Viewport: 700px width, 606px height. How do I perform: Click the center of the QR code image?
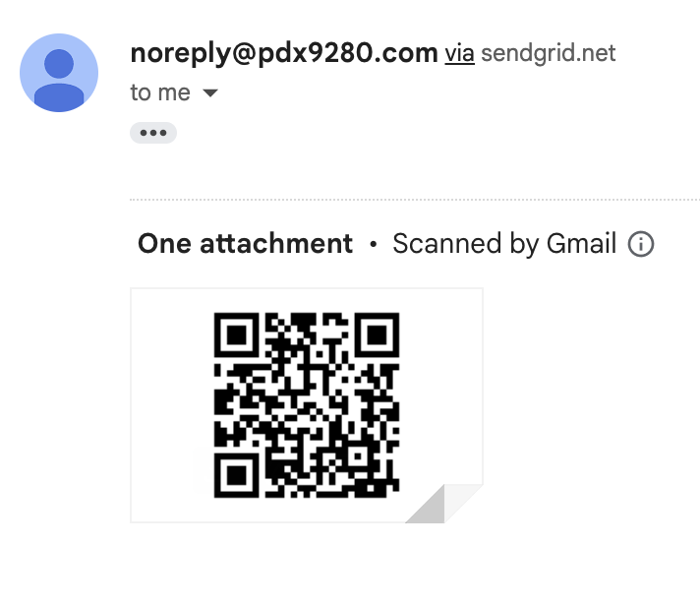(x=307, y=405)
